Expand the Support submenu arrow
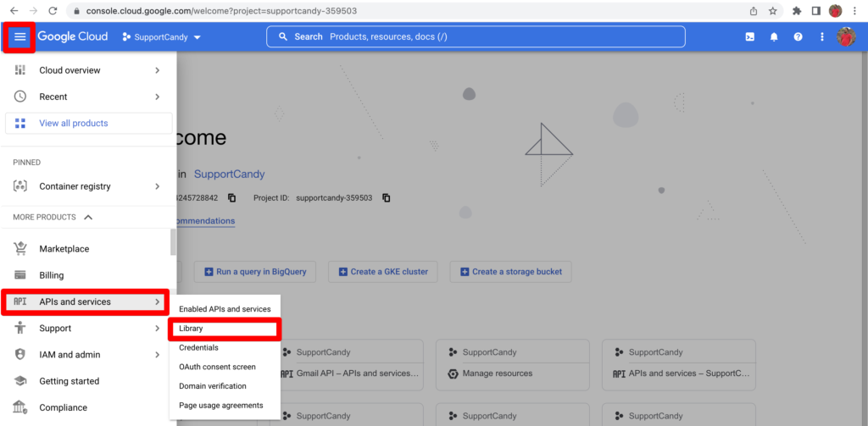This screenshot has height=426, width=868. 157,328
